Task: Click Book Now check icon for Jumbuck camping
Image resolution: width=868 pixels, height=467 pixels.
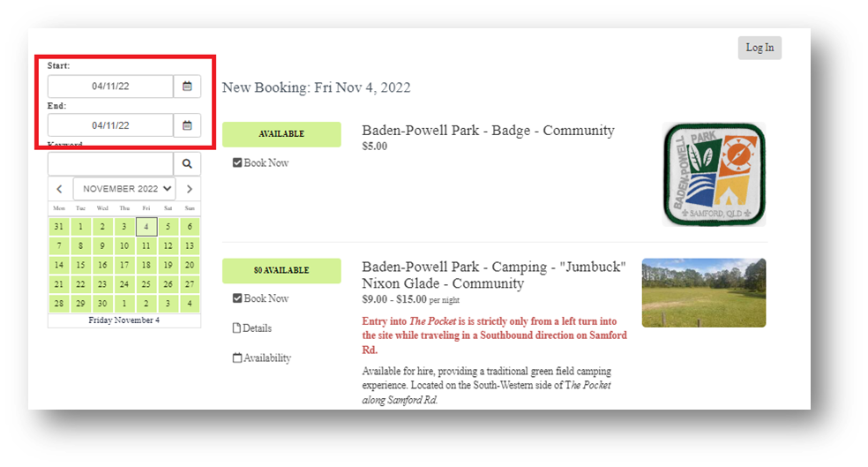Action: pos(237,298)
